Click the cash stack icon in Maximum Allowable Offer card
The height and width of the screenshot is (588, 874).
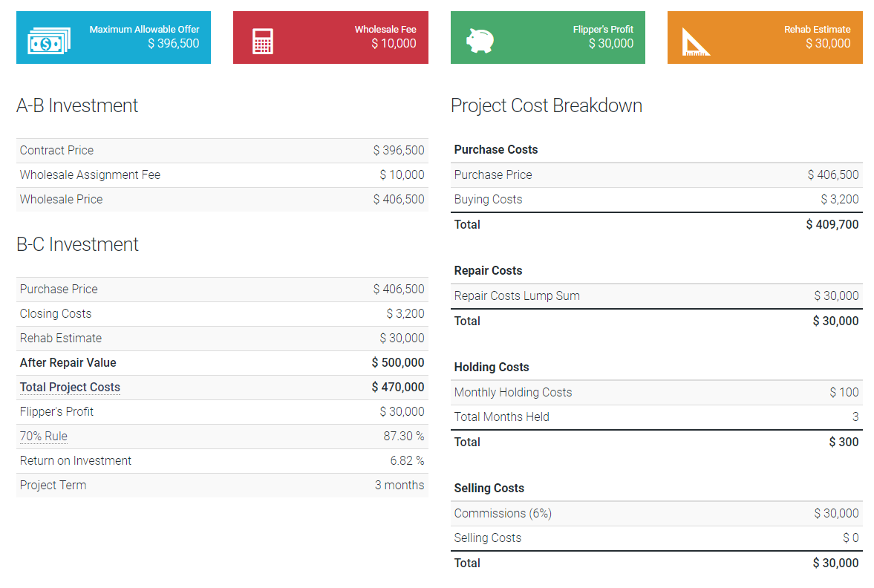(49, 42)
